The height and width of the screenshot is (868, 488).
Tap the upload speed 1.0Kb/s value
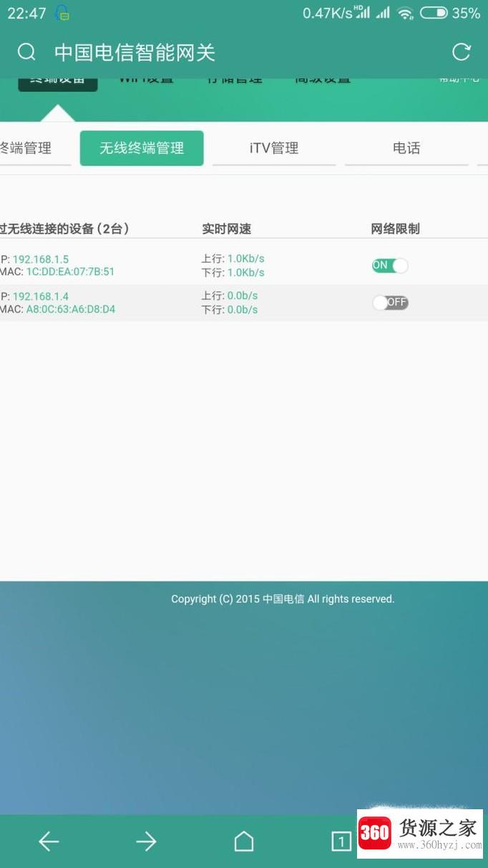point(246,259)
